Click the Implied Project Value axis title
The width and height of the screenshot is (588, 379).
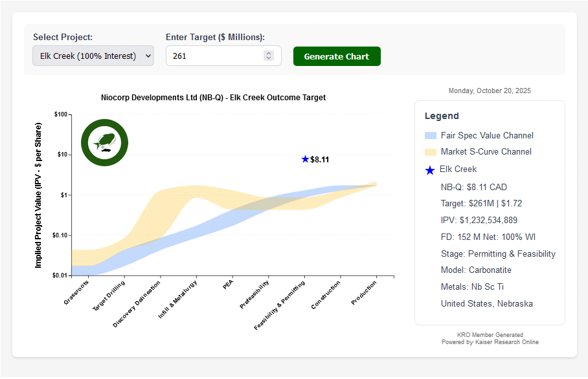38,195
